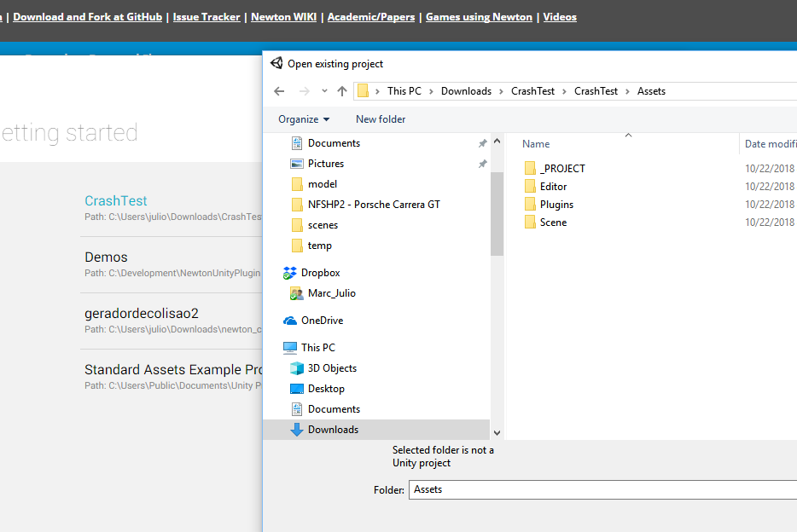Viewport: 797px width, 532px height.
Task: Open recent locations dropdown chevron
Action: pyautogui.click(x=324, y=91)
